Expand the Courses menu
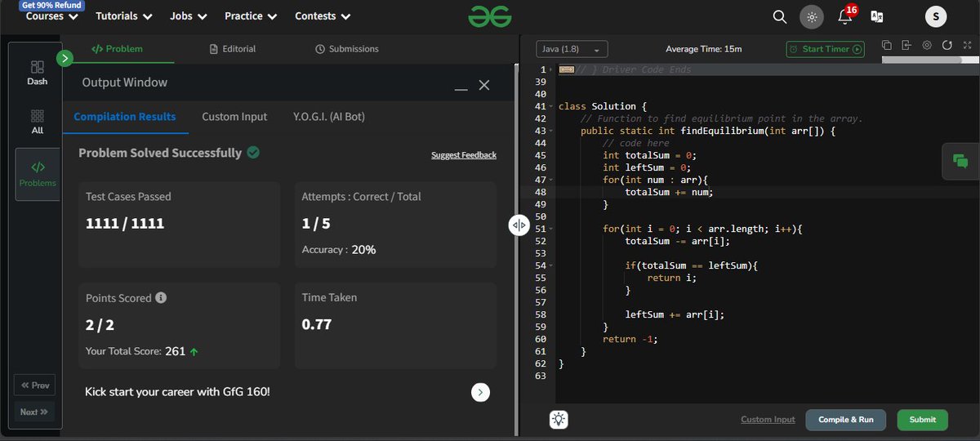The height and width of the screenshot is (441, 980). click(51, 16)
